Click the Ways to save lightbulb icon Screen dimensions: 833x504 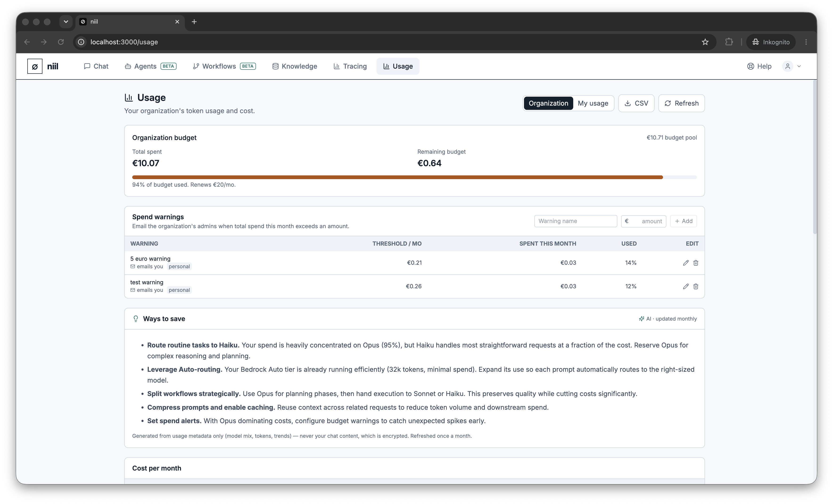[136, 319]
